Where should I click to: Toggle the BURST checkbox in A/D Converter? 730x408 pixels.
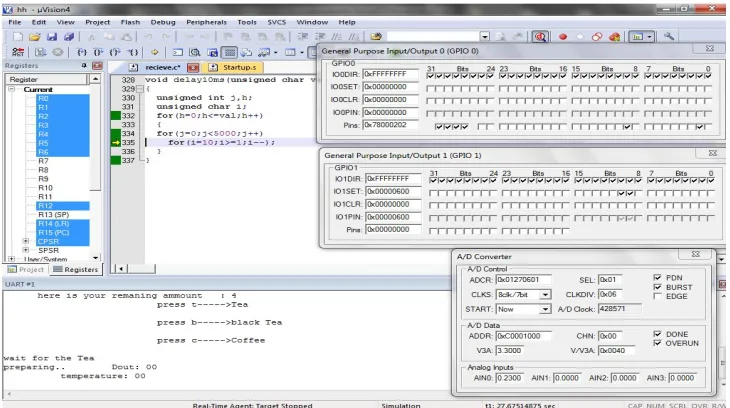pyautogui.click(x=657, y=287)
